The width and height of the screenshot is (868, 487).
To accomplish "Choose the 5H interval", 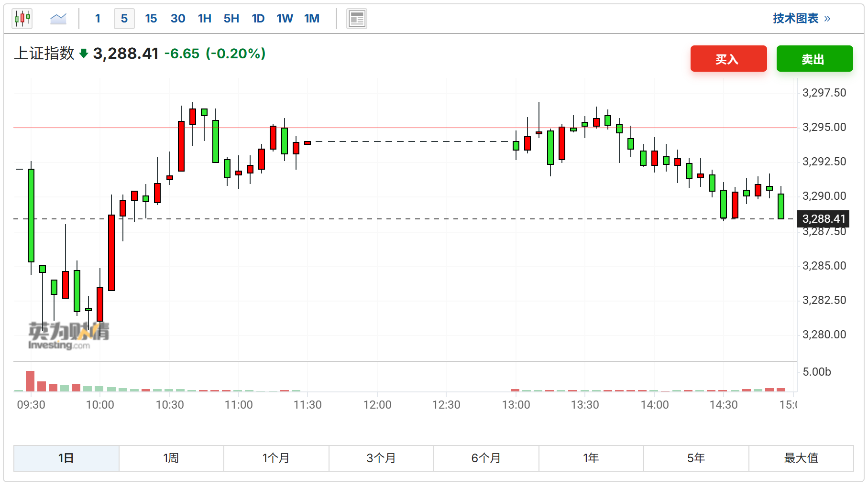I will pyautogui.click(x=231, y=19).
